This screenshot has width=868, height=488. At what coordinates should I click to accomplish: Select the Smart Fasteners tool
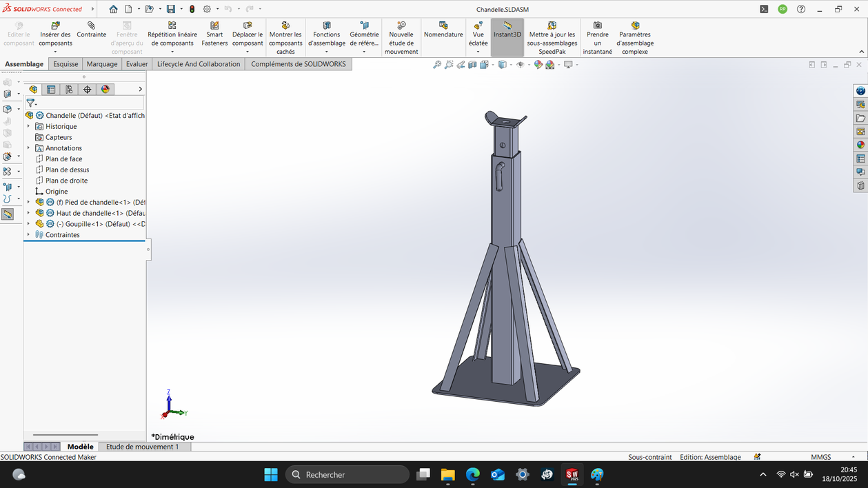214,32
